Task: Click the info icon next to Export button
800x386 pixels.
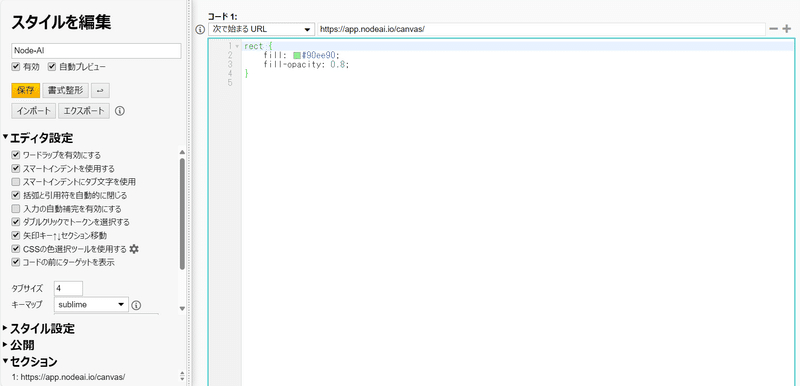Action: point(120,111)
